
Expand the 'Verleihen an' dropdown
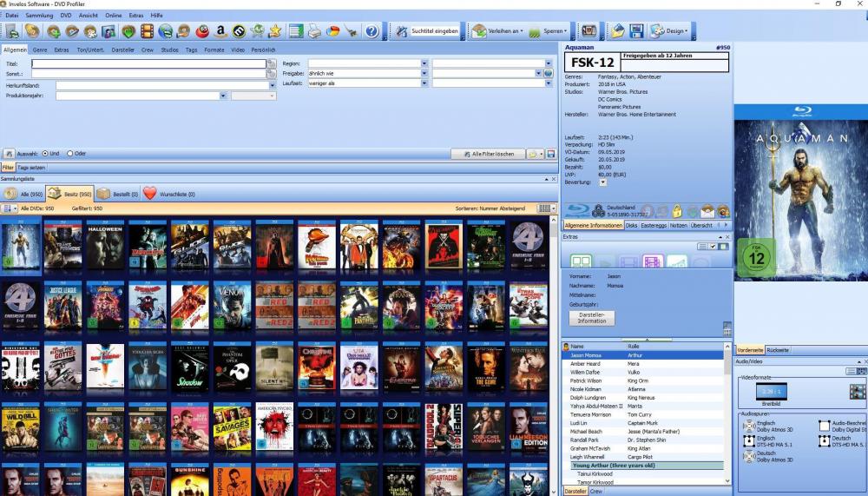click(497, 31)
